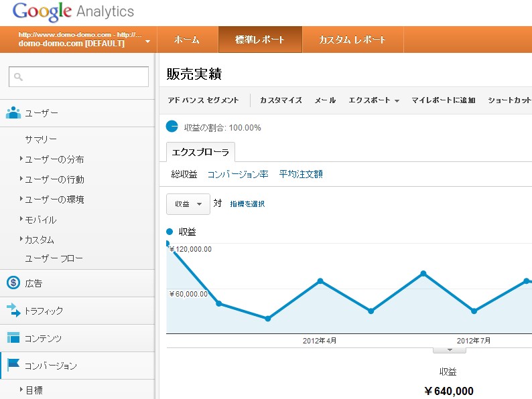Open 広告 sidebar section
This screenshot has width=532, height=399.
[x=77, y=283]
